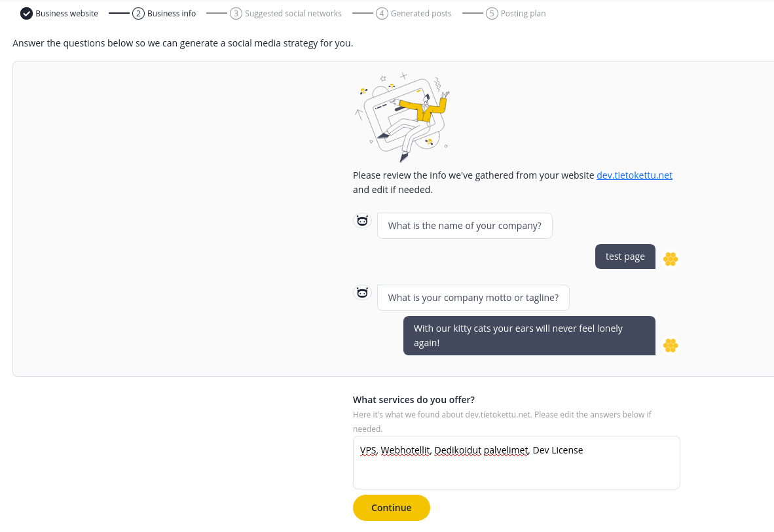Image resolution: width=774 pixels, height=532 pixels.
Task: Click the step 3 number circle
Action: coord(236,13)
